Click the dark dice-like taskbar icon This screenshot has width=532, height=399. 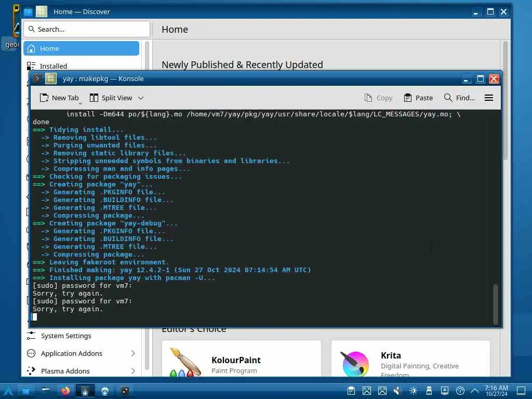tap(125, 391)
